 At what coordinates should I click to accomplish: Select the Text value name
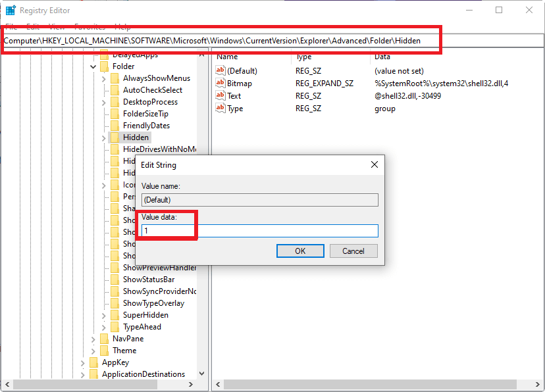point(234,96)
